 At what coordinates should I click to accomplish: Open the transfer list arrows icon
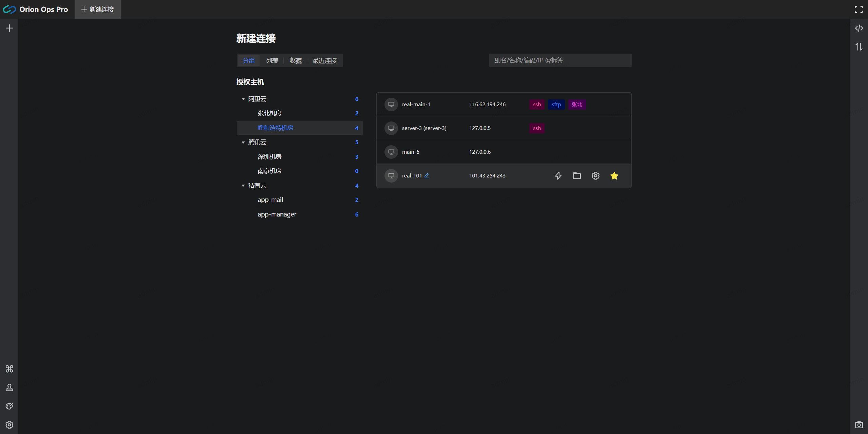click(859, 47)
